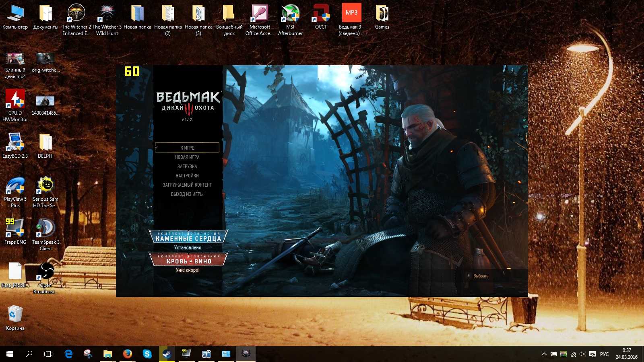Viewport: 644px width, 362px height.
Task: Open the Документы folder icon
Action: 45,17
